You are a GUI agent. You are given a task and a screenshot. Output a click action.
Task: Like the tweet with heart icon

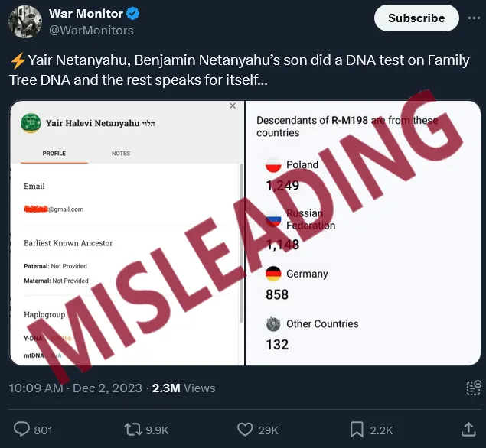[x=245, y=430]
